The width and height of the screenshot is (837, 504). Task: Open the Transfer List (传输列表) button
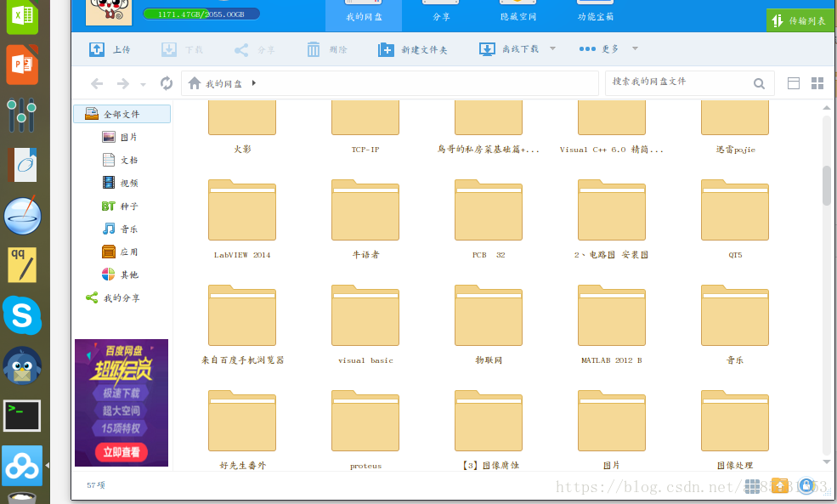[799, 20]
